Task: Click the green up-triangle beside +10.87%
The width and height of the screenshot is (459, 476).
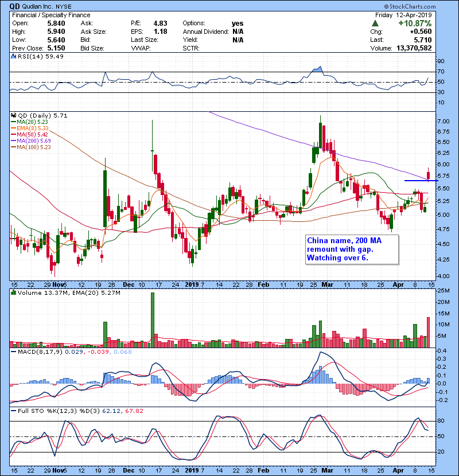Action: point(375,24)
